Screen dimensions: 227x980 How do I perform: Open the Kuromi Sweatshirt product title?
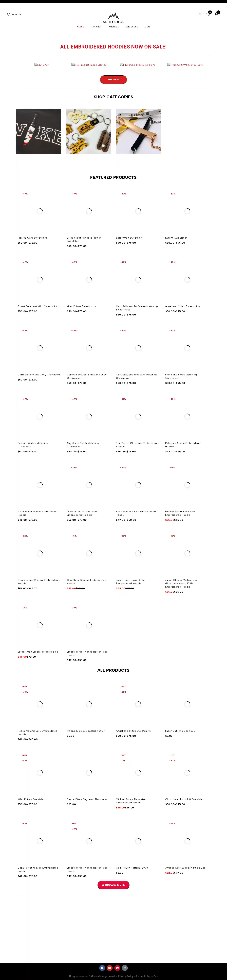pyautogui.click(x=176, y=238)
